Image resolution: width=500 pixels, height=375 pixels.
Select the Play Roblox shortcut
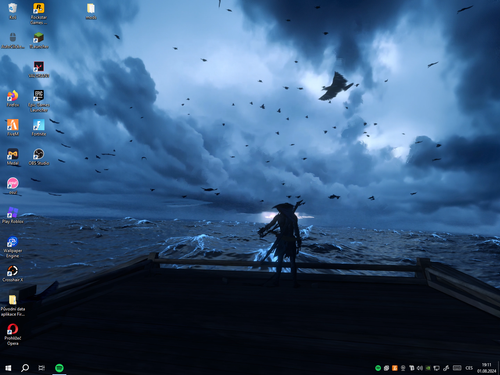13,215
